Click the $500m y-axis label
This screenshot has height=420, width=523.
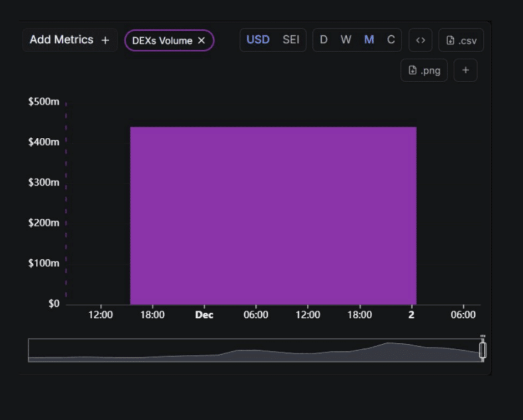44,102
